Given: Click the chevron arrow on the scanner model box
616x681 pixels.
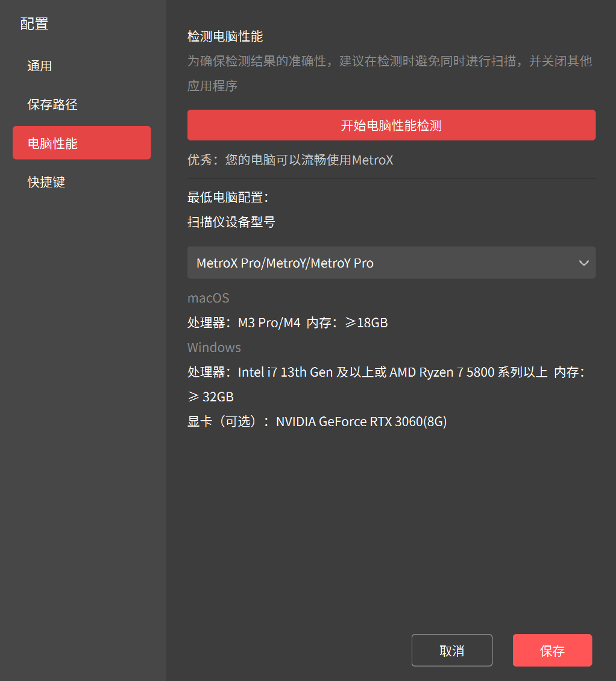Looking at the screenshot, I should 583,263.
